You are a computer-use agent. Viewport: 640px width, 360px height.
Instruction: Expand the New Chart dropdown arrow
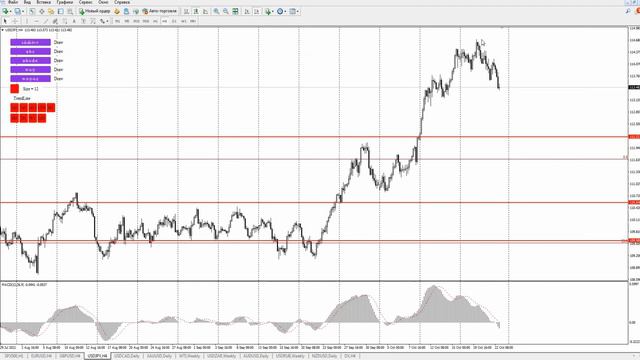10,11
